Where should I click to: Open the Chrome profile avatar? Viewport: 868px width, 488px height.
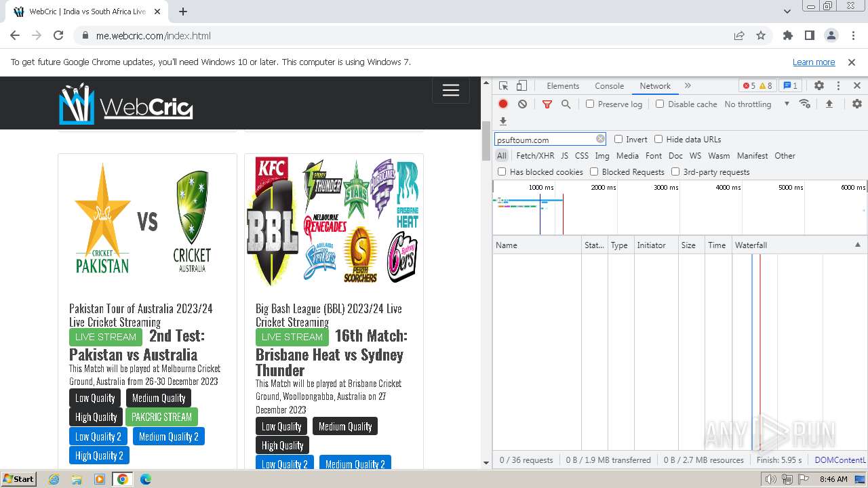pyautogui.click(x=831, y=35)
